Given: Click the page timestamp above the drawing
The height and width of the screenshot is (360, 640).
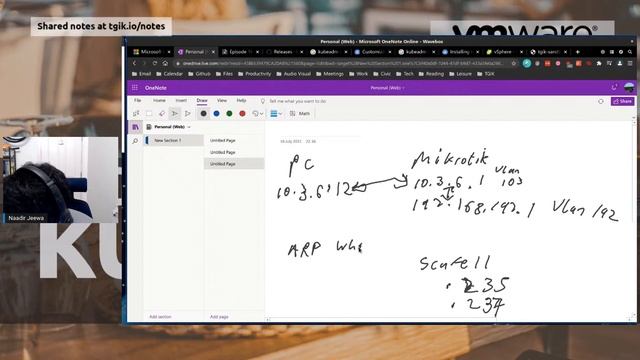Looking at the screenshot, I should 298,141.
